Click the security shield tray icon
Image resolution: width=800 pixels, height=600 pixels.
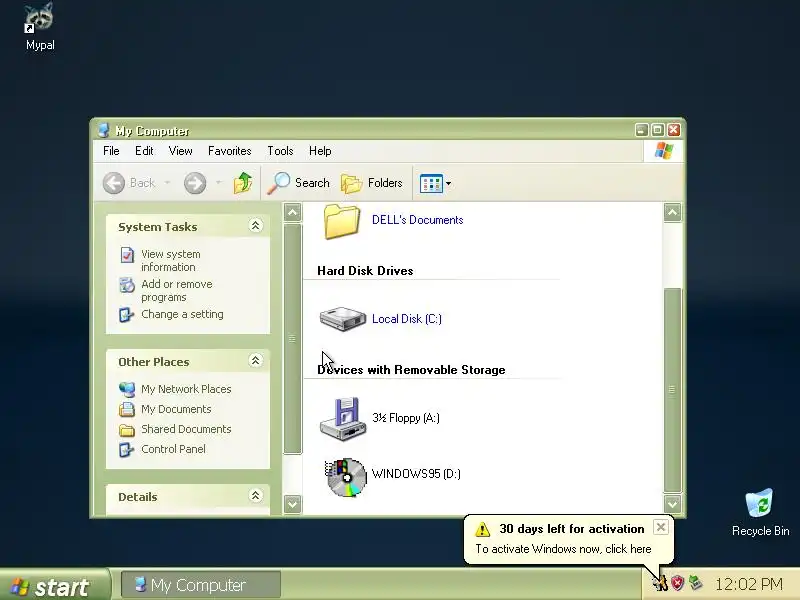677,583
